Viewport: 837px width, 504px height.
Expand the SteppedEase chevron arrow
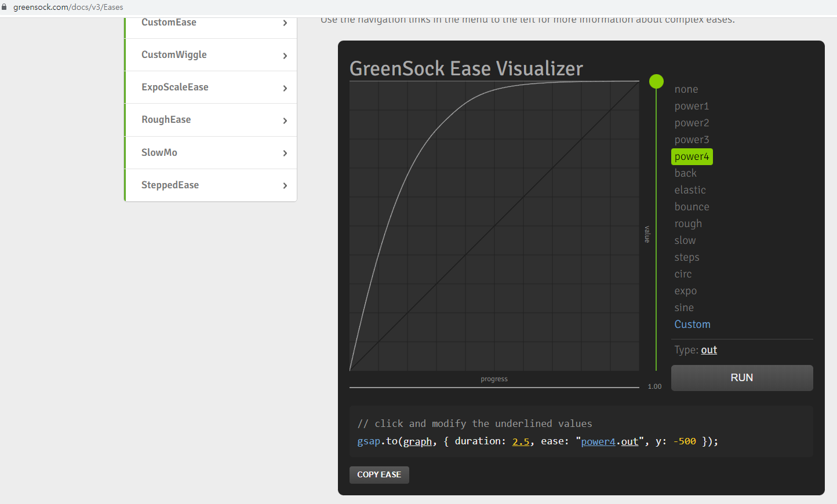click(x=285, y=185)
